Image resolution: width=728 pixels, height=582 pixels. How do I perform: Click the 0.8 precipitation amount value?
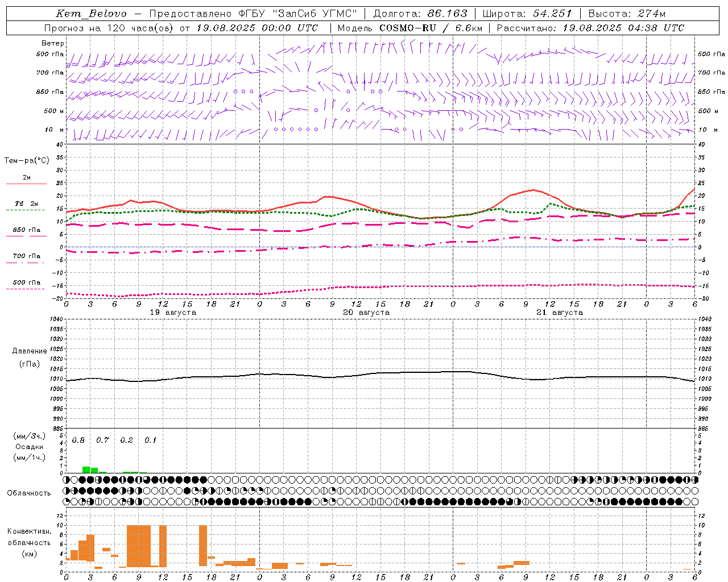78,440
